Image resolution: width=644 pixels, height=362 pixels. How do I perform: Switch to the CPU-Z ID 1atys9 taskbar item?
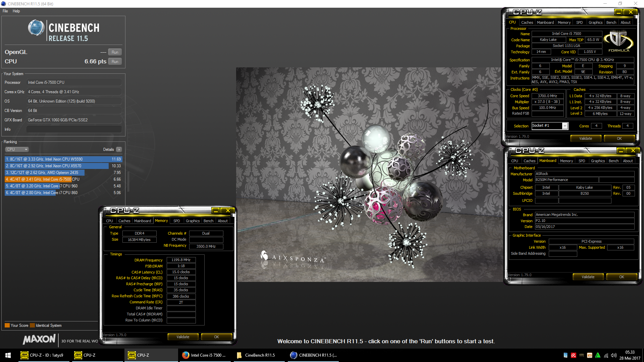tap(43, 355)
